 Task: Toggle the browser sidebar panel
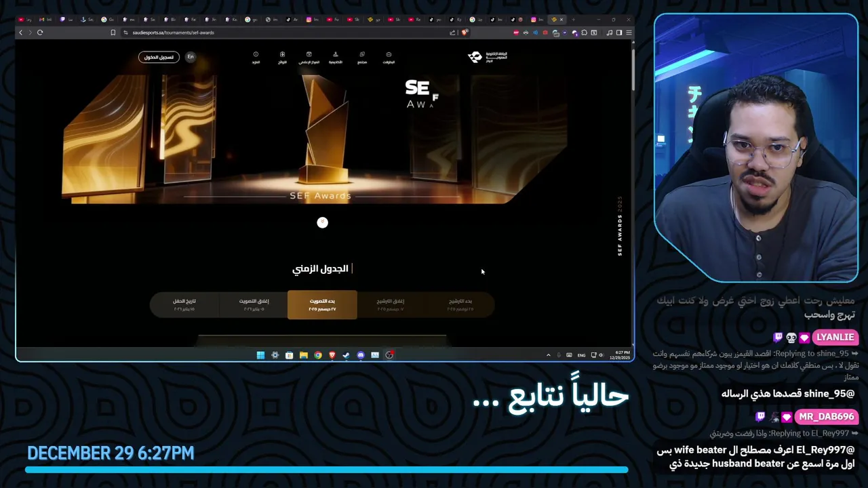(619, 33)
